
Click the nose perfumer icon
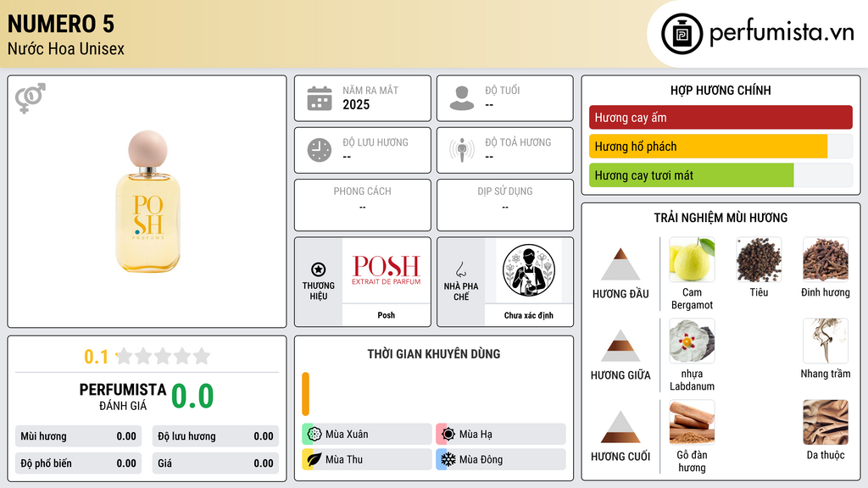point(460,269)
